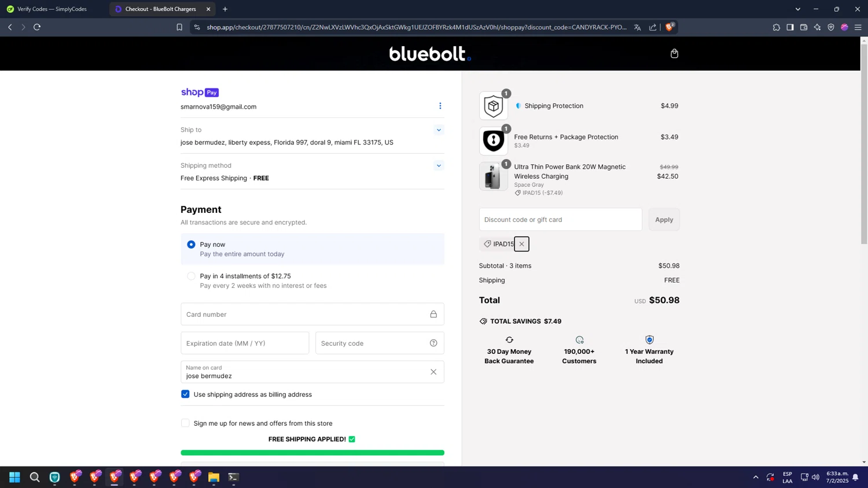The width and height of the screenshot is (868, 488).
Task: Open the notifications bell in system tray
Action: (855, 477)
